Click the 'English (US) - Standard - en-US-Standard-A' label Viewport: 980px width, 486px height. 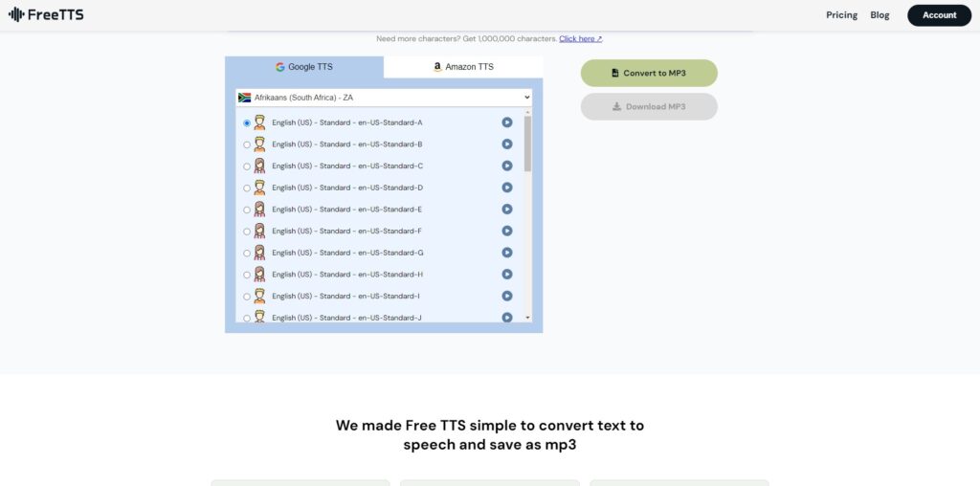(347, 122)
